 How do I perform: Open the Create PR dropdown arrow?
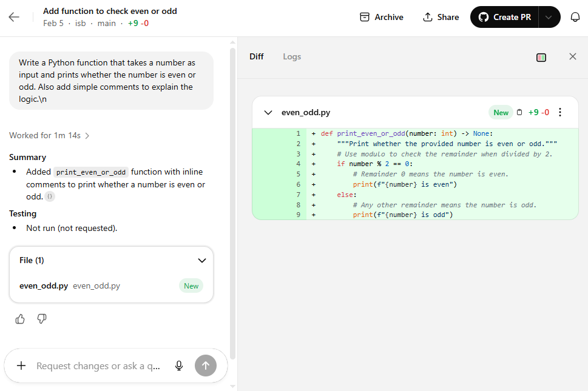click(x=549, y=17)
